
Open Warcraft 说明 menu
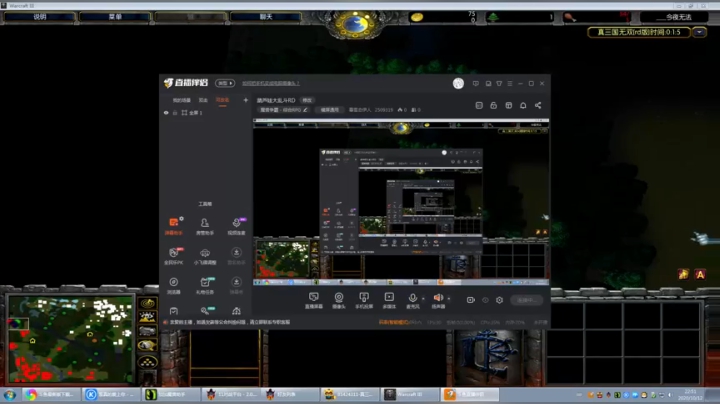(39, 17)
